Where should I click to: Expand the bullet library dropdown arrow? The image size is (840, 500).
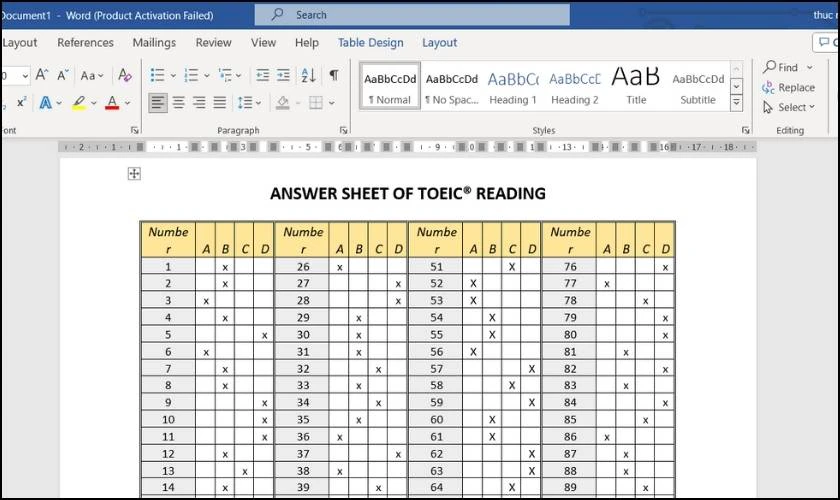173,76
